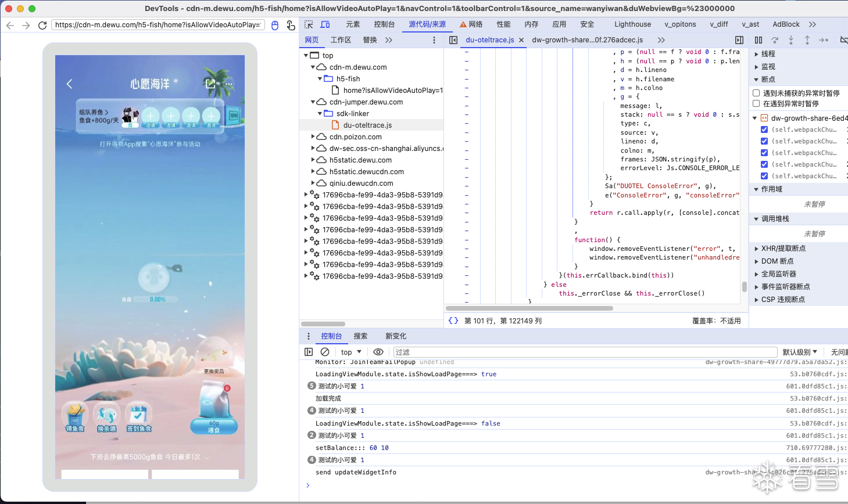Image resolution: width=848 pixels, height=504 pixels.
Task: Uncheck the first webpackChunk breakpoint
Action: 764,129
